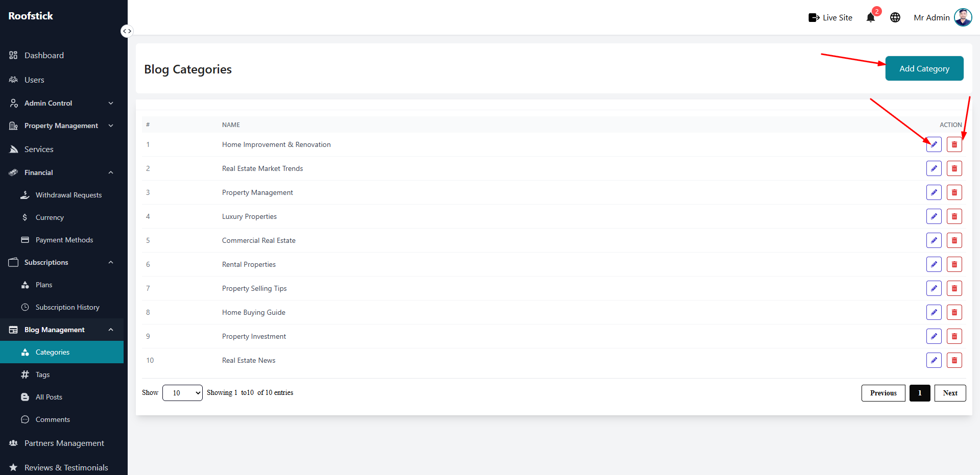The image size is (980, 475).
Task: Collapse the Subscriptions sidebar section
Action: 62,262
